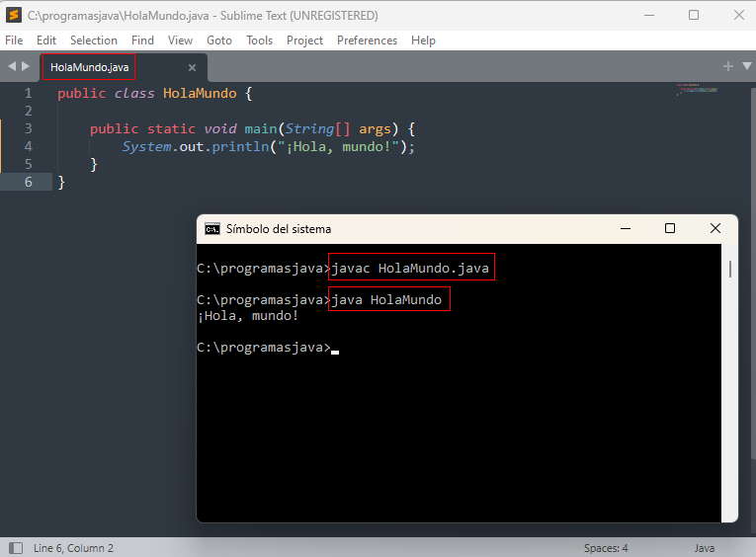Click the final C:\programasjava> prompt
Viewport: 756px width, 557px height.
pyautogui.click(x=264, y=348)
